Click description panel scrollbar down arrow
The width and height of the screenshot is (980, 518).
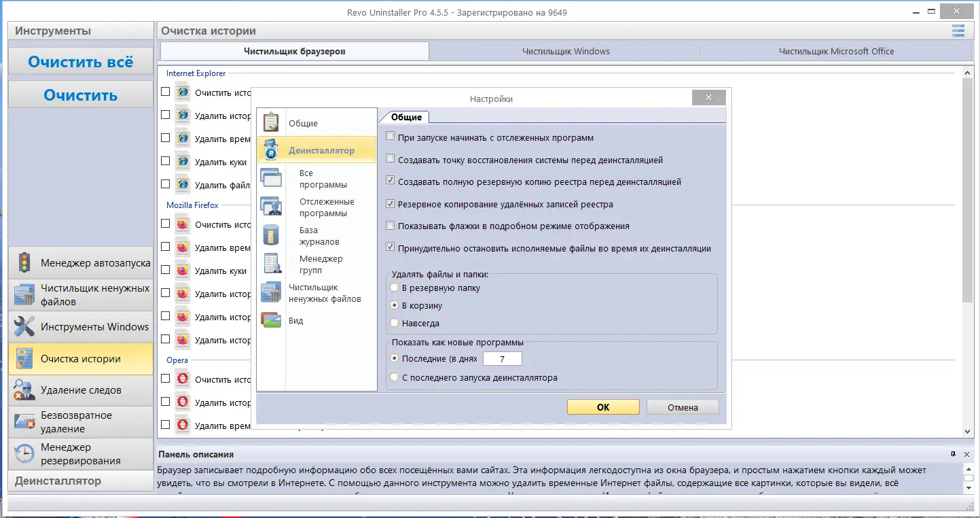click(968, 488)
